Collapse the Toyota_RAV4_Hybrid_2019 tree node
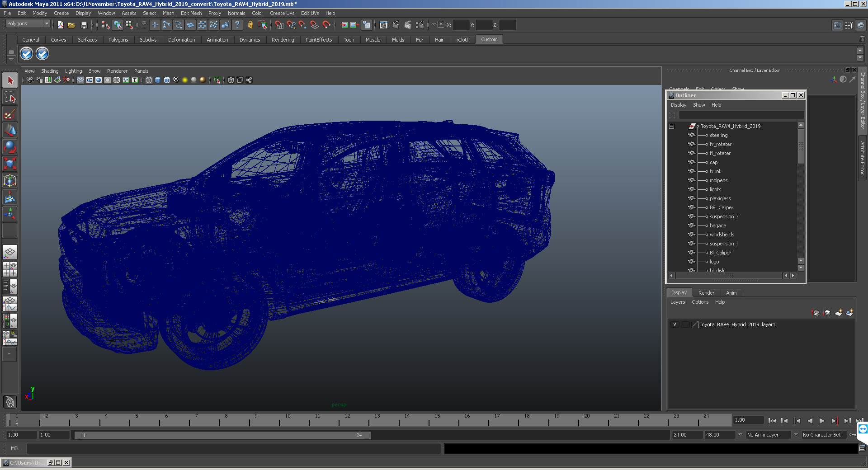Image resolution: width=868 pixels, height=470 pixels. 671,126
